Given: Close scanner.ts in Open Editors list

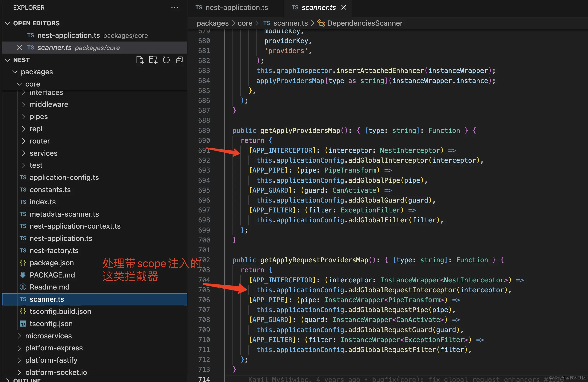Looking at the screenshot, I should coord(20,48).
